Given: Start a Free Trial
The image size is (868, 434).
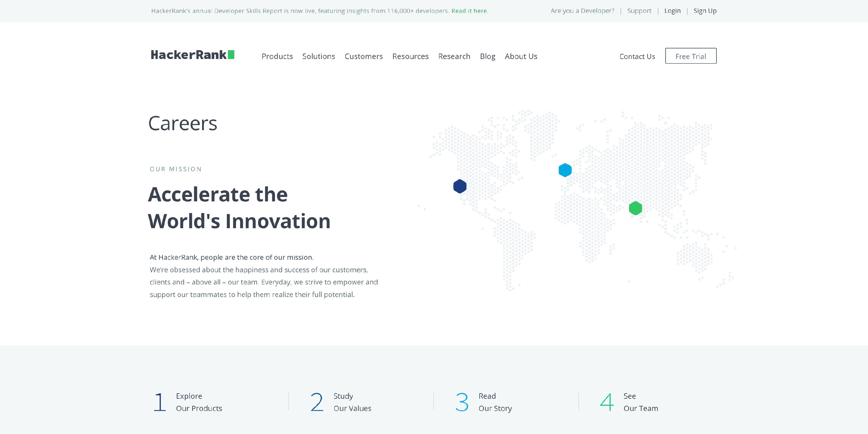Looking at the screenshot, I should [691, 56].
